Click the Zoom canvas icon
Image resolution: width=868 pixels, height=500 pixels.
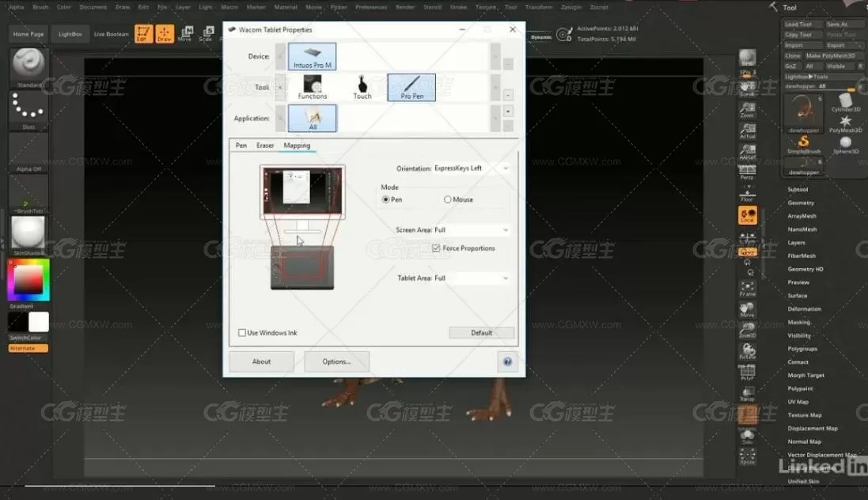[747, 110]
